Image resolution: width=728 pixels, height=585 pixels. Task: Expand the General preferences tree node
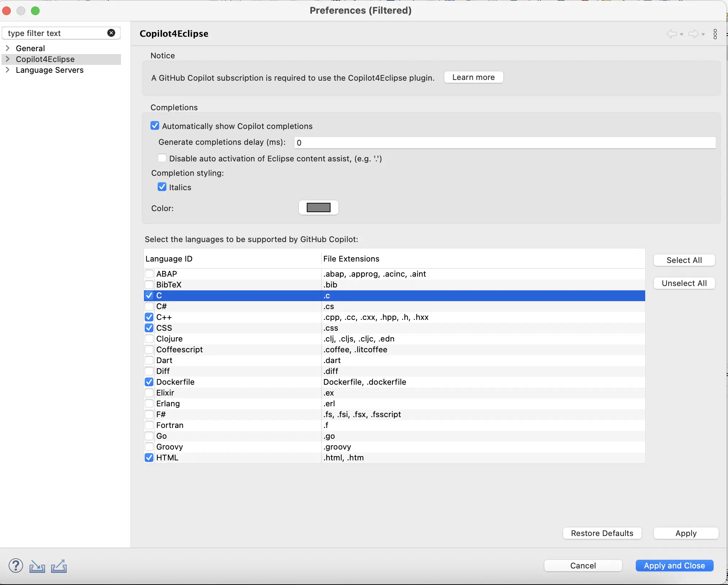8,48
